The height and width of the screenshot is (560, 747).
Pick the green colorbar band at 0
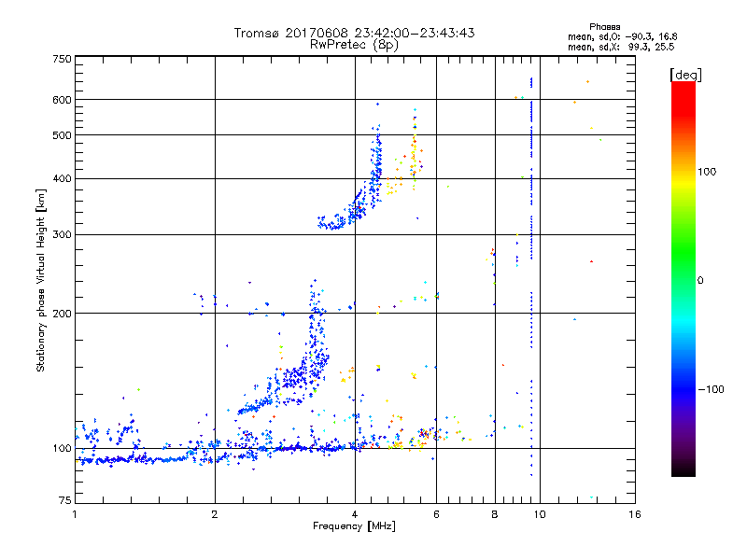[683, 280]
